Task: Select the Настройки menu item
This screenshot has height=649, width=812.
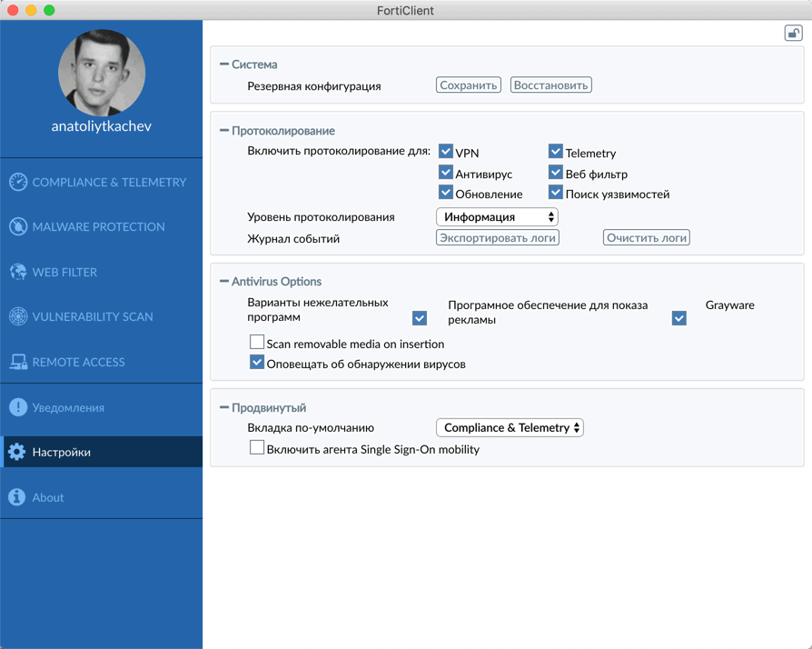Action: (102, 452)
